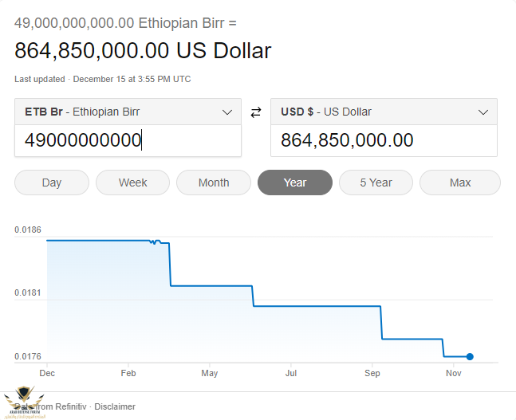This screenshot has width=516, height=420.
Task: Click the Feb label on chart axis
Action: tap(128, 373)
